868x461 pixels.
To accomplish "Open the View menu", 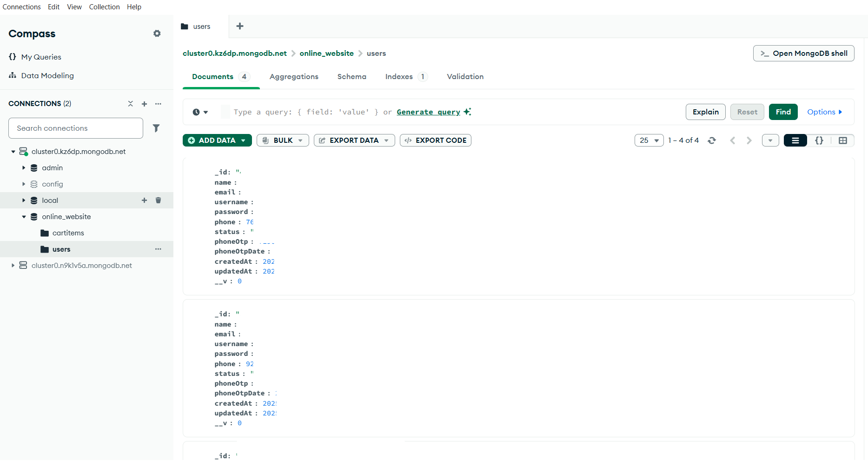I will pyautogui.click(x=74, y=7).
